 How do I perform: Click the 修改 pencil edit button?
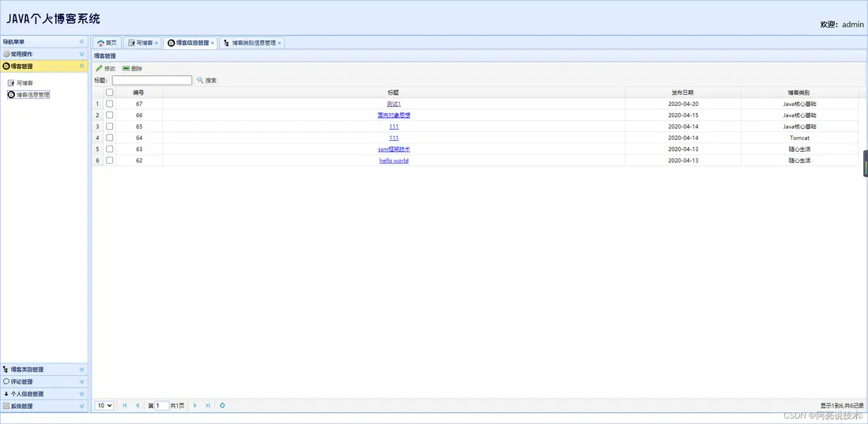pyautogui.click(x=105, y=69)
